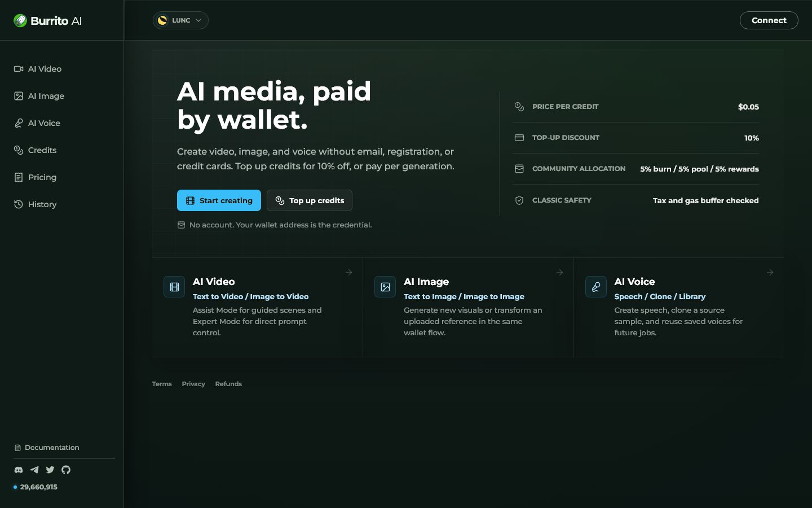
Task: Click the AI Voice card microphone icon
Action: point(596,287)
